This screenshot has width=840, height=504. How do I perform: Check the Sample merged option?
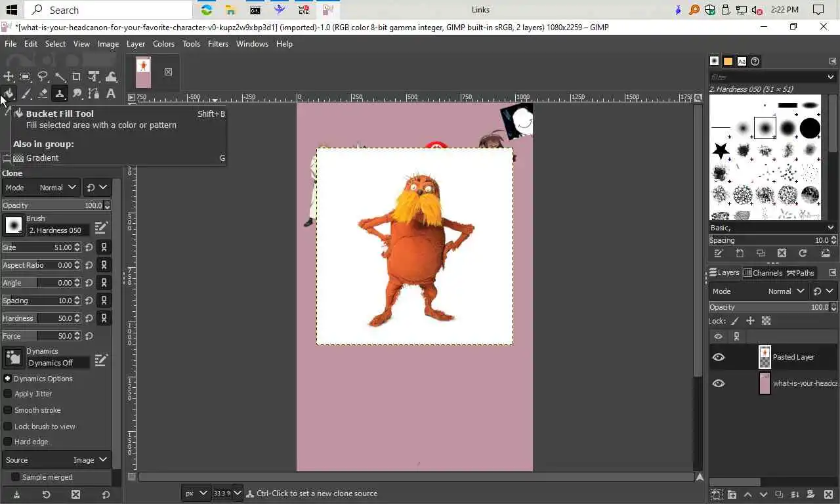(x=15, y=477)
